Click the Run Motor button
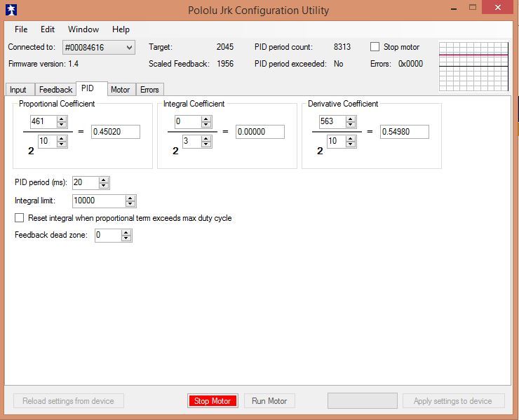The image size is (519, 420). (269, 401)
